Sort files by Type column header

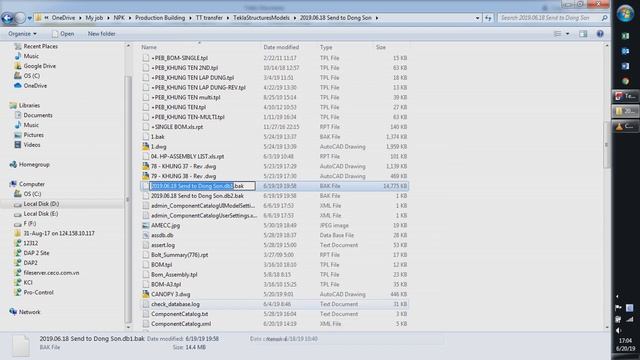pyautogui.click(x=326, y=47)
